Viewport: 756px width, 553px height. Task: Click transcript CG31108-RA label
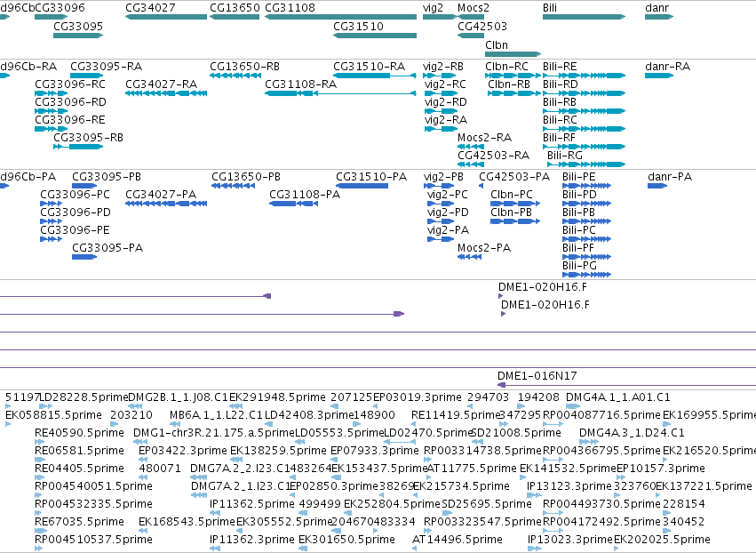tap(301, 84)
